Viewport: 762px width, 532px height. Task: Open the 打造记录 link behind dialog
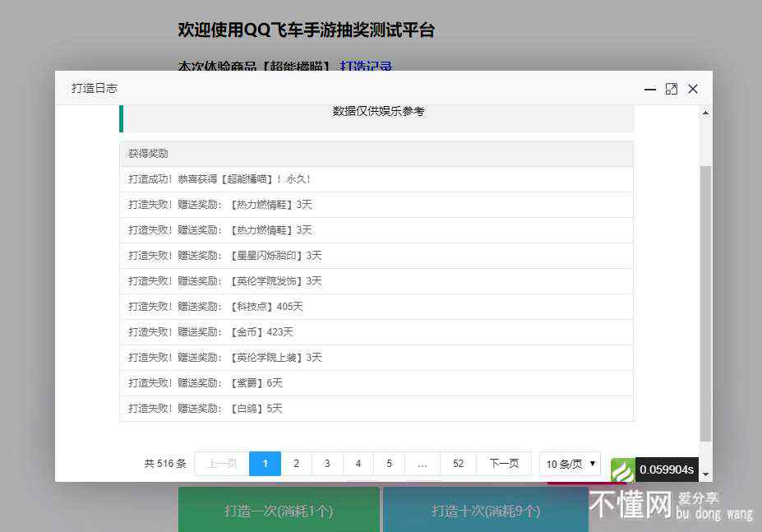366,66
